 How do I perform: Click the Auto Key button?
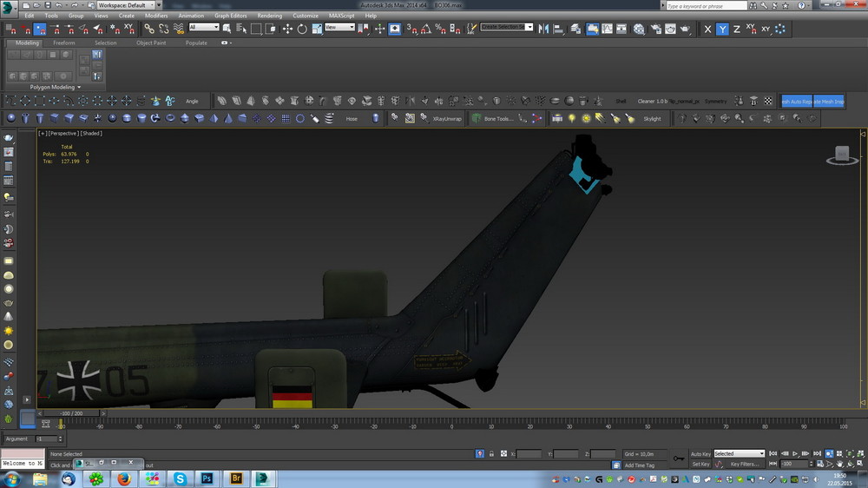coord(700,453)
